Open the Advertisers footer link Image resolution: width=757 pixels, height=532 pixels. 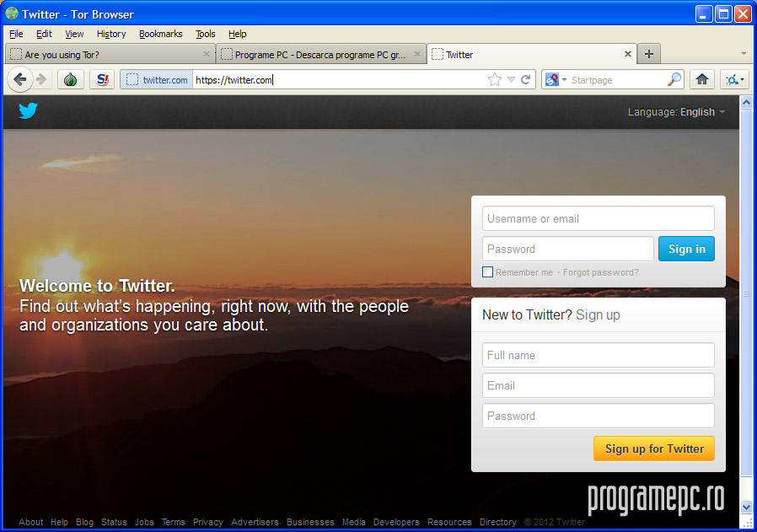pyautogui.click(x=255, y=522)
